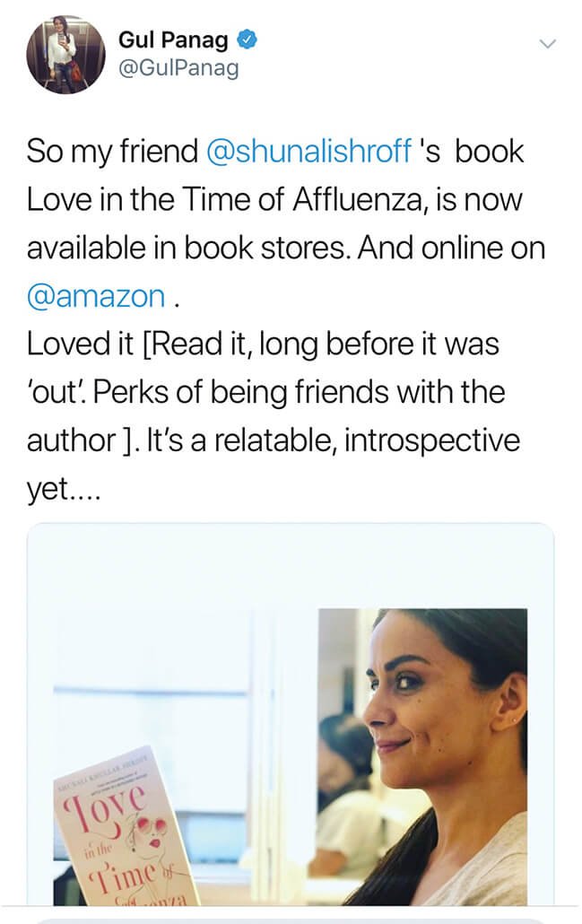Open Gul Panag's profile picture
582x924 pixels.
(65, 55)
